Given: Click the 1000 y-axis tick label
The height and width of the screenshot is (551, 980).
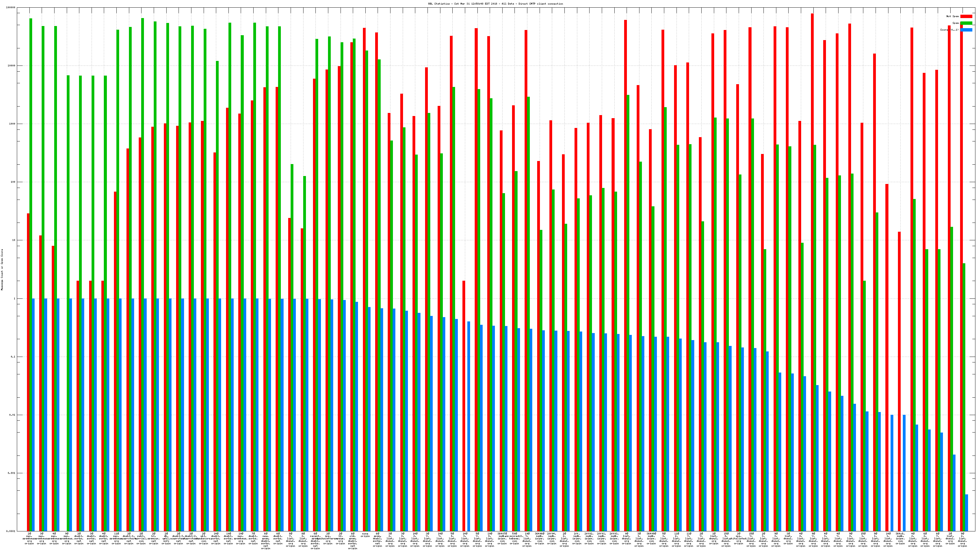Looking at the screenshot, I should (x=12, y=124).
